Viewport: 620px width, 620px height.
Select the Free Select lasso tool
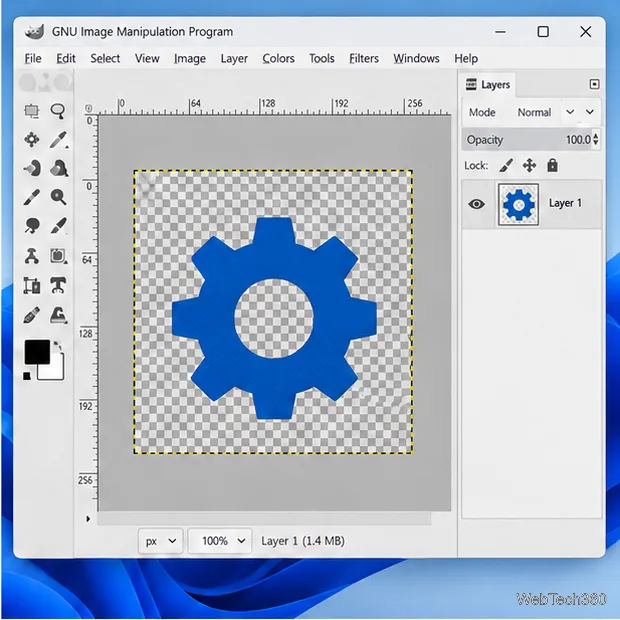pyautogui.click(x=58, y=111)
